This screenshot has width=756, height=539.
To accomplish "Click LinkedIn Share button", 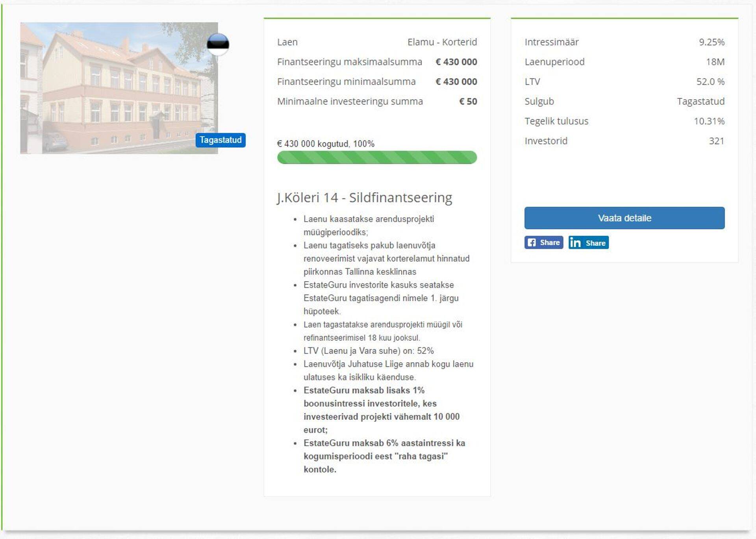I will (588, 243).
